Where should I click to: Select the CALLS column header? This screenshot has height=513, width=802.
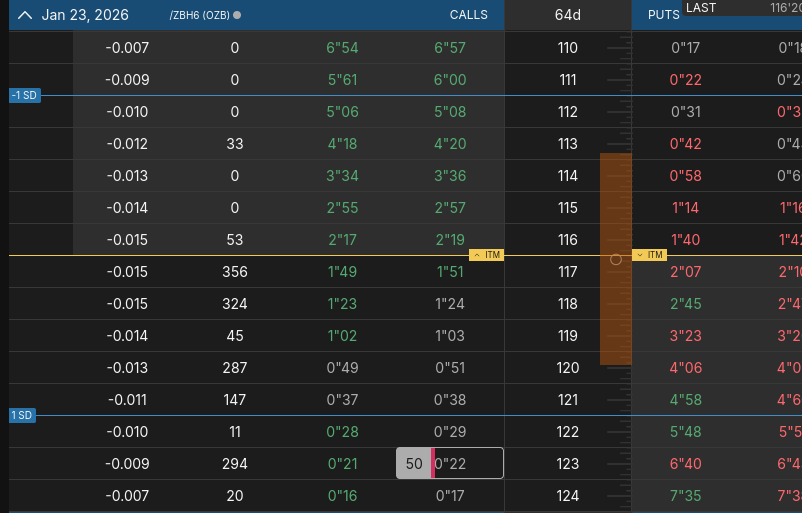click(469, 15)
